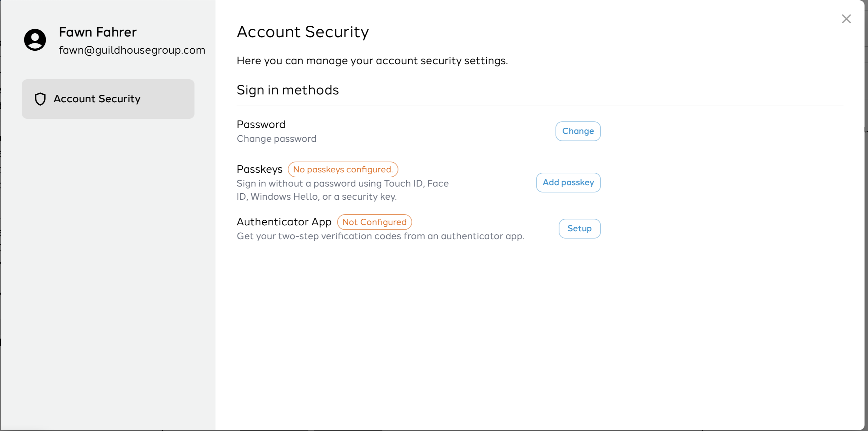Viewport: 868px width, 431px height.
Task: Click the 'No passkeys configured.' badge
Action: pos(343,169)
